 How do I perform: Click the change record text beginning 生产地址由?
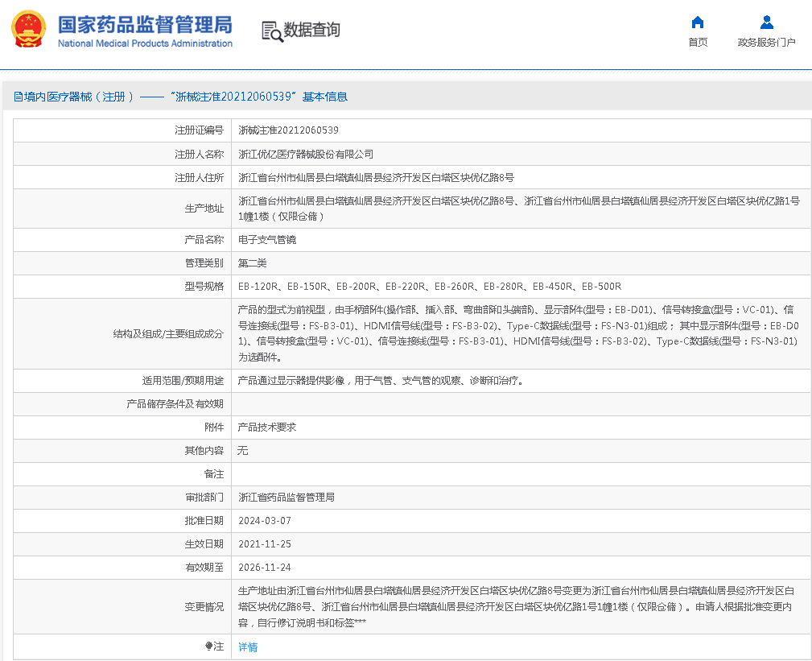517,606
